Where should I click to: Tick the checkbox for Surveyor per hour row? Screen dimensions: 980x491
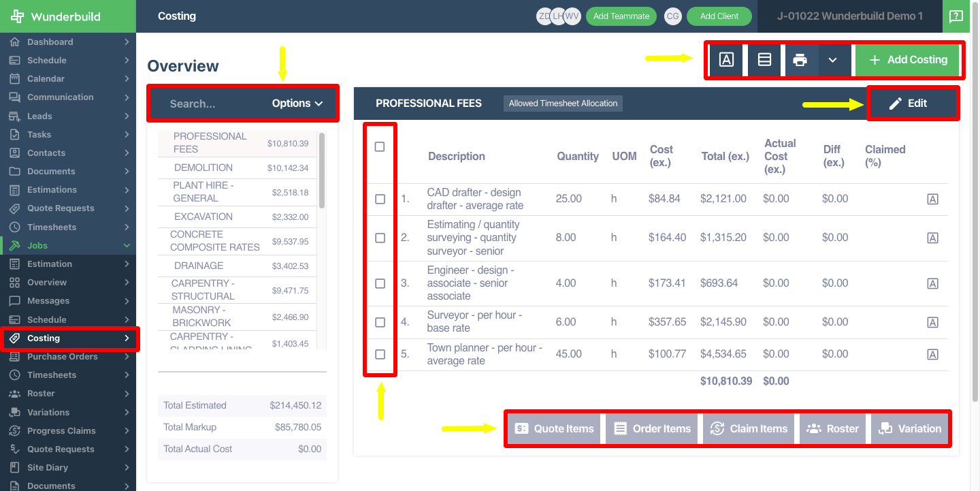(380, 322)
